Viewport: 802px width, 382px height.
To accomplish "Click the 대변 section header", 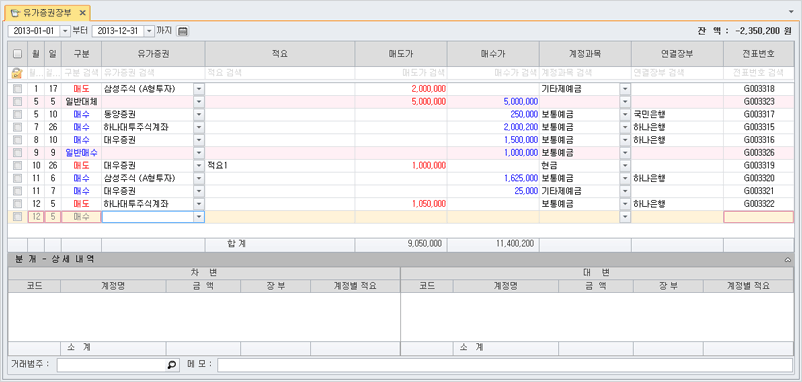I will pos(597,273).
